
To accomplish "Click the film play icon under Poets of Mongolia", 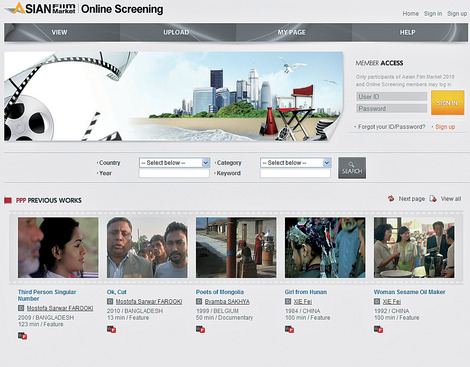I will coord(201,329).
